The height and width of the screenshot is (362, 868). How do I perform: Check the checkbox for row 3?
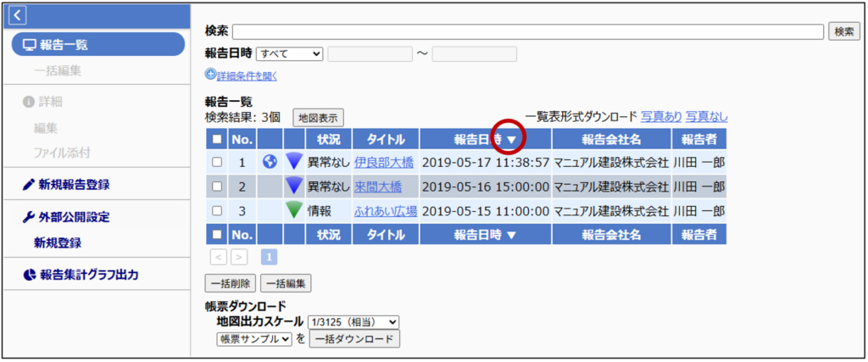[x=217, y=211]
